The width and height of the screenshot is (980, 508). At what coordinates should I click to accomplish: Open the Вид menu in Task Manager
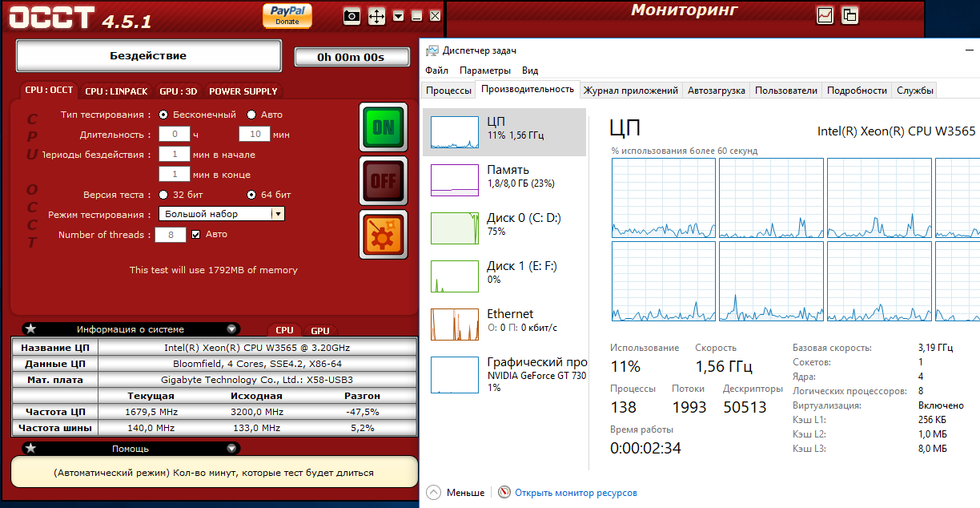coord(529,71)
